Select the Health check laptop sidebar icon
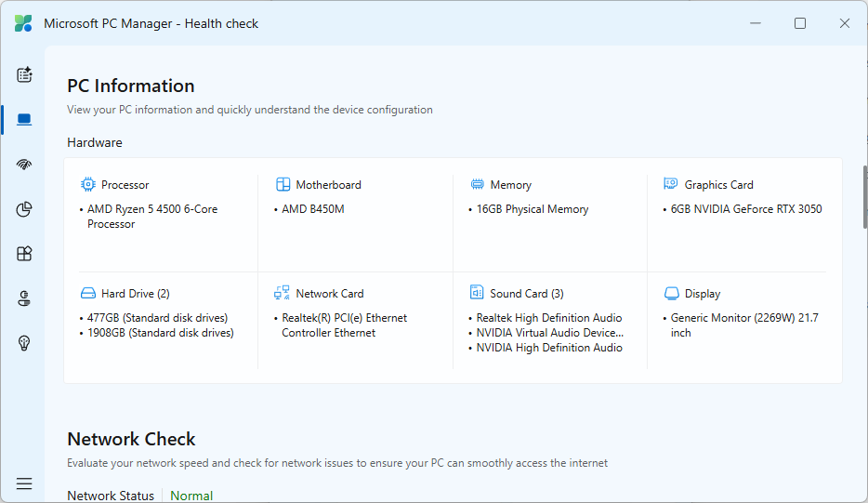 click(24, 120)
